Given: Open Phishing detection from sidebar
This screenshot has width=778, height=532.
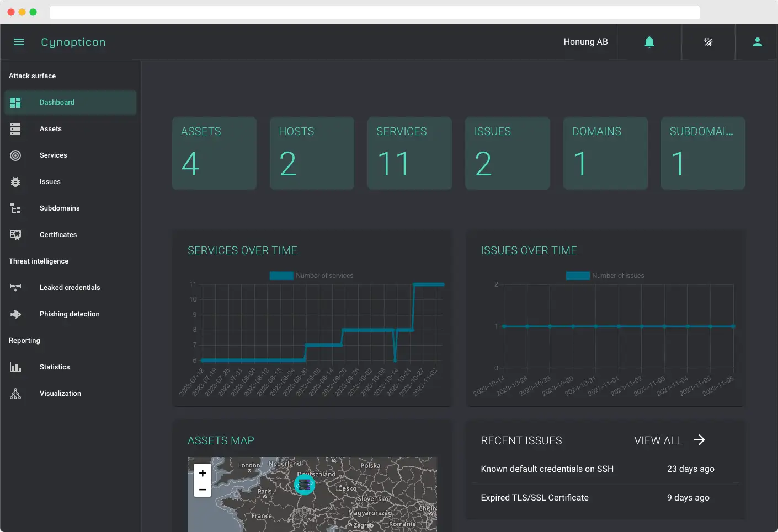Looking at the screenshot, I should point(70,314).
